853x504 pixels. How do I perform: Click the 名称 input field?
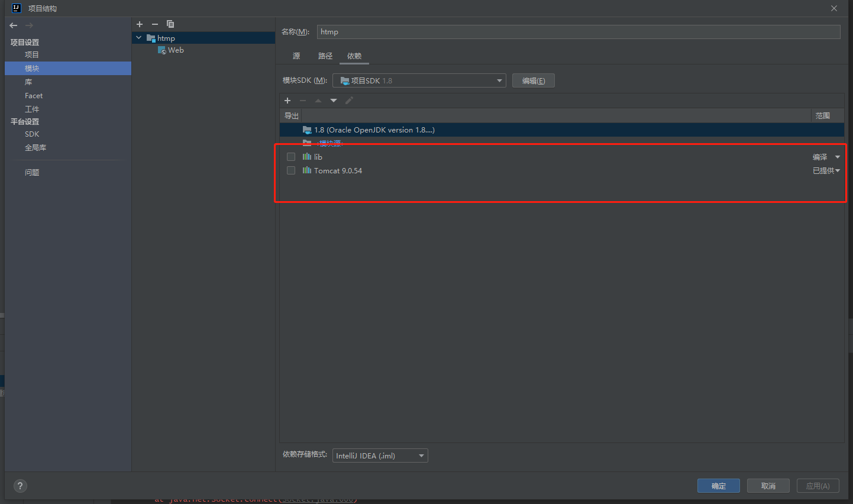tap(579, 32)
